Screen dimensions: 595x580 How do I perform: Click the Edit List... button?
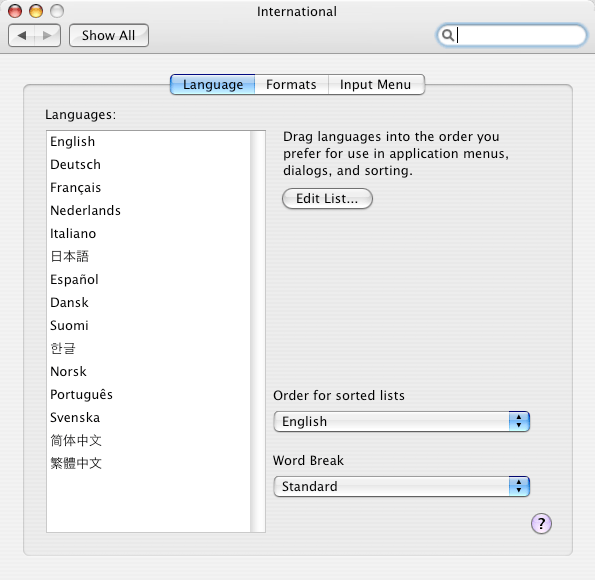pos(327,199)
